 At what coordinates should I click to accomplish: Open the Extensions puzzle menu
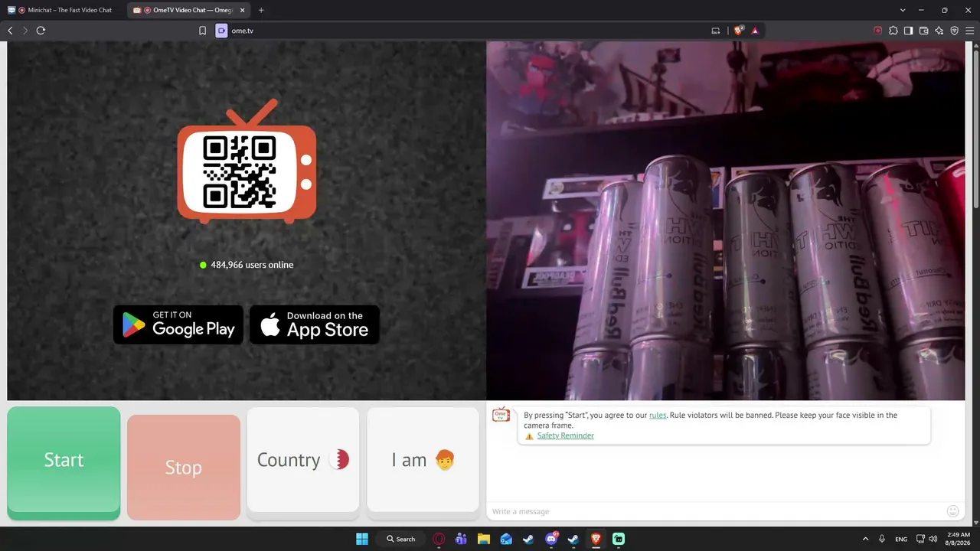(893, 31)
